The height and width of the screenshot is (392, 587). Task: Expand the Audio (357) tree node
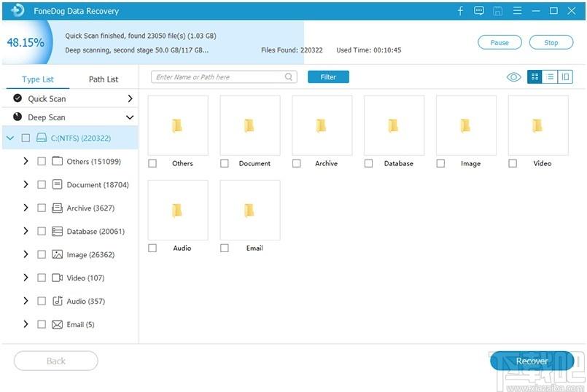tap(26, 301)
